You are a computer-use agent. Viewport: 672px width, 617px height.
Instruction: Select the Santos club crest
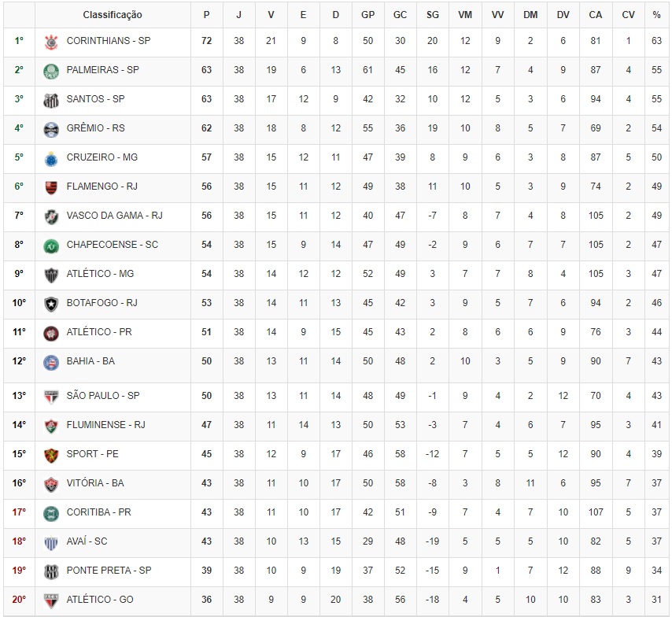[51, 100]
